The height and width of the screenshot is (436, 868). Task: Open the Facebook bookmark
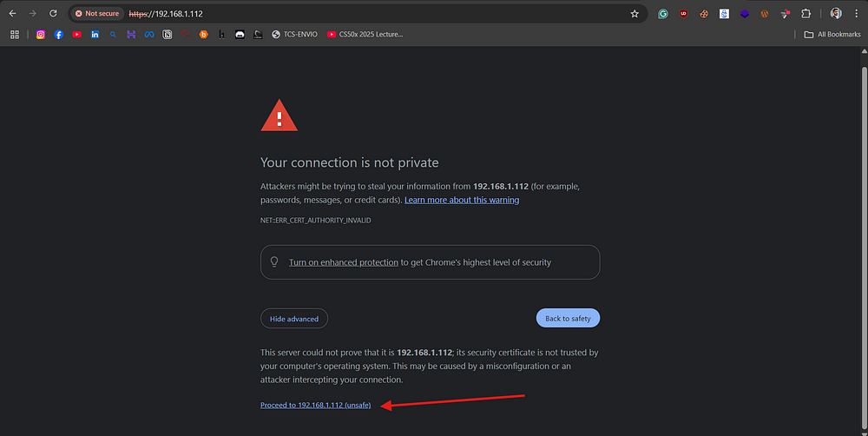coord(59,35)
